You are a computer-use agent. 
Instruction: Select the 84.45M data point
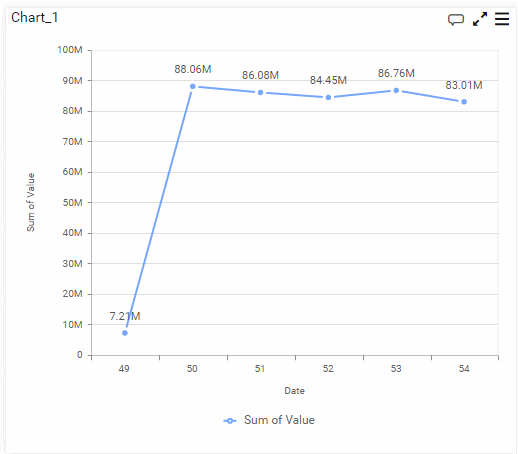point(328,97)
